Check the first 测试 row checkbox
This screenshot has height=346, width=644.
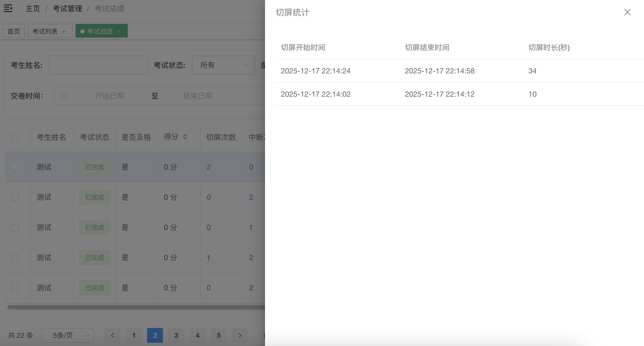[15, 167]
